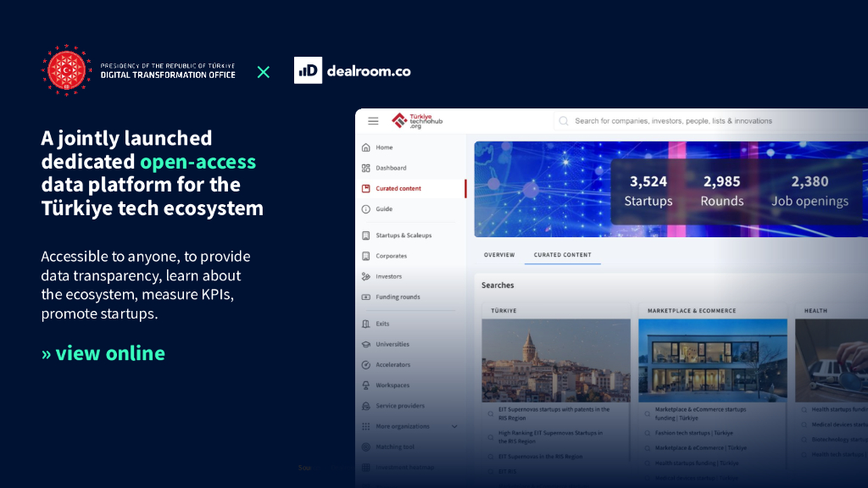This screenshot has width=868, height=488.
Task: Click the view online link
Action: (103, 353)
